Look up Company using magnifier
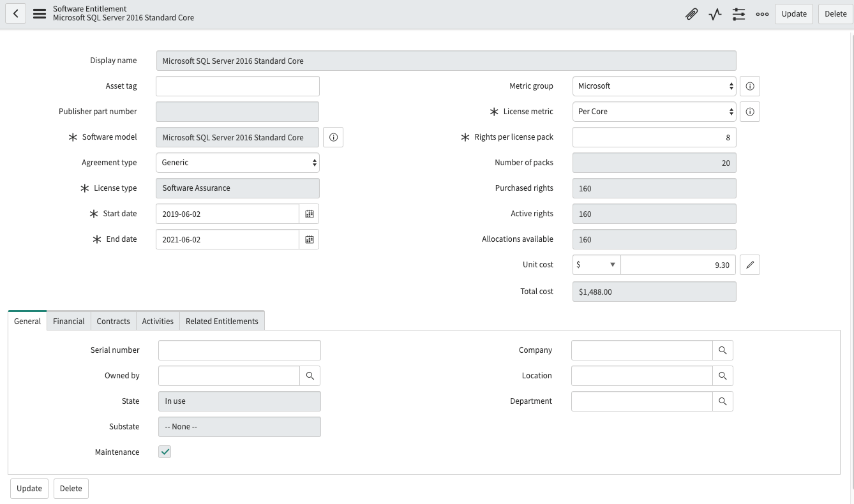 pyautogui.click(x=723, y=350)
